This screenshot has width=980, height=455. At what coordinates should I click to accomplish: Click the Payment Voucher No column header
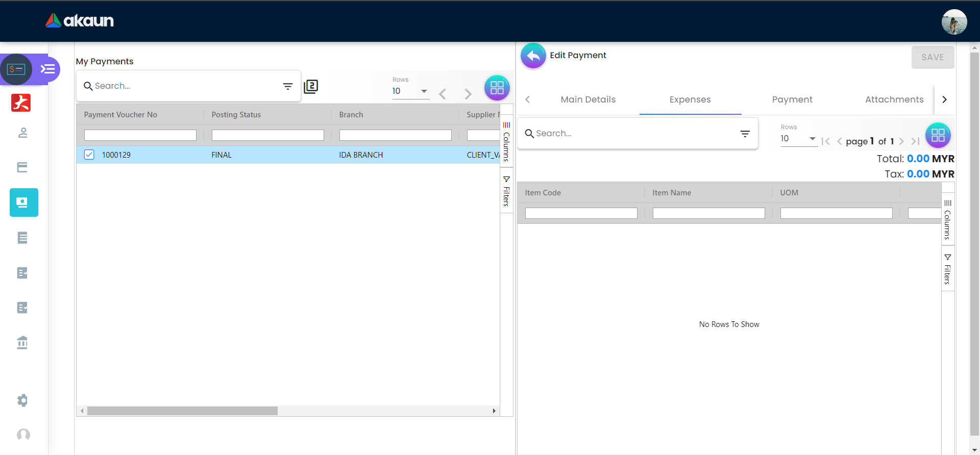(x=121, y=115)
